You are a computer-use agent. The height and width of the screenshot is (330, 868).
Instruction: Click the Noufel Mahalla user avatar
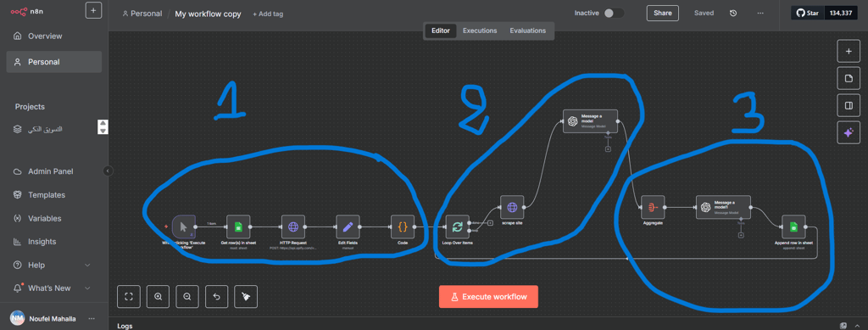click(17, 318)
